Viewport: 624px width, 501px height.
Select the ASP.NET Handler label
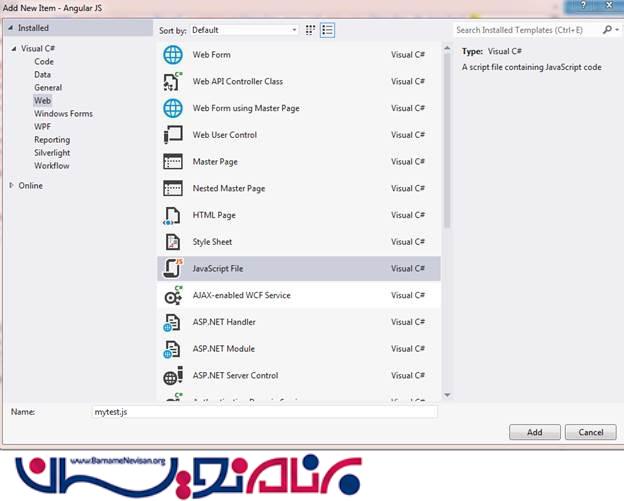[x=224, y=322]
